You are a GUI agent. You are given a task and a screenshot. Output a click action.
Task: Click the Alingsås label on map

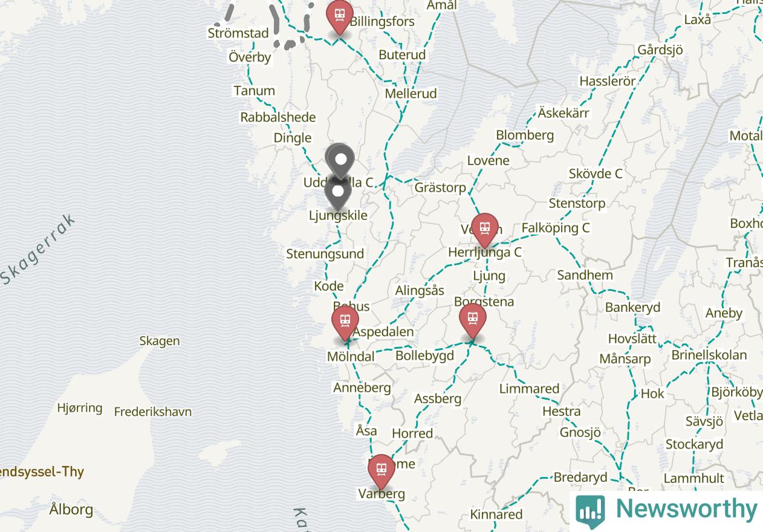(x=420, y=291)
